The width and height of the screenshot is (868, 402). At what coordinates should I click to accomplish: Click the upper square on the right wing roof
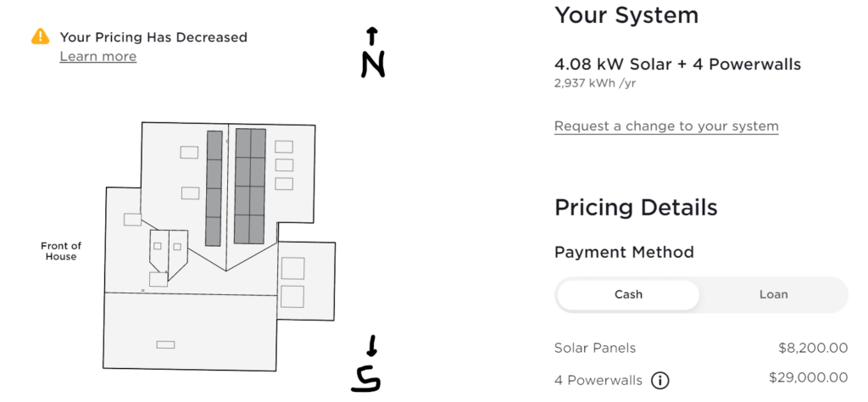[x=292, y=268]
